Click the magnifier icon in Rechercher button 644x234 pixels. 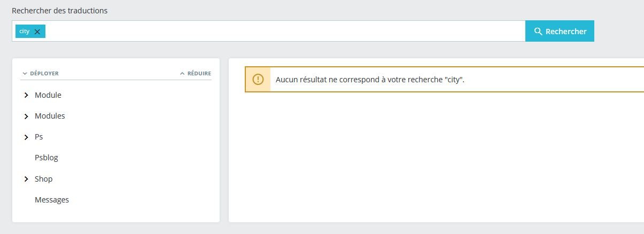pos(538,32)
